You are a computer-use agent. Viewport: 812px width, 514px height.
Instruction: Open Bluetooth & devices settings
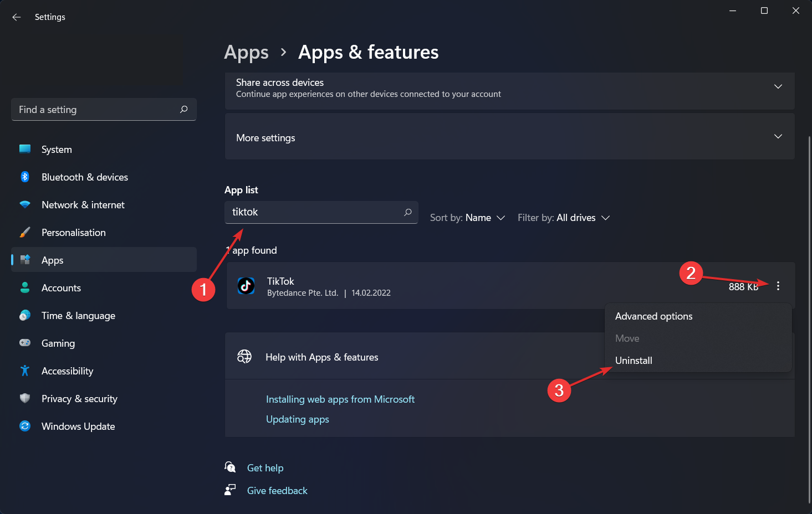point(104,177)
